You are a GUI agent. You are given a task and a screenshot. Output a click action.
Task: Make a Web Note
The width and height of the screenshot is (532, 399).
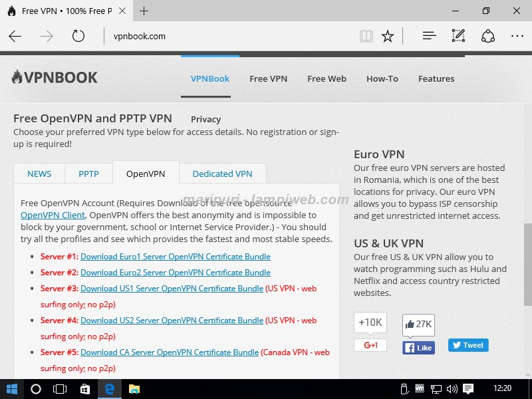pyautogui.click(x=458, y=36)
